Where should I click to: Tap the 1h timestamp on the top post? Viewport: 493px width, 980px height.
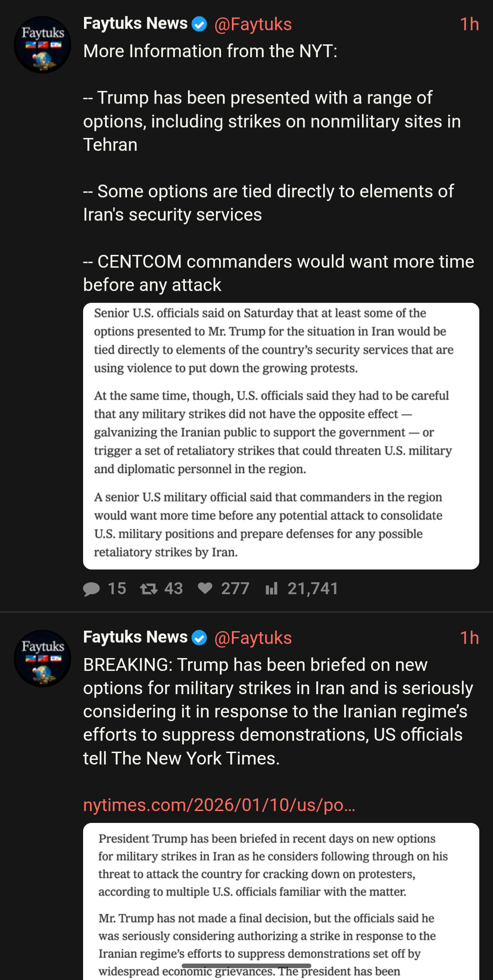469,24
